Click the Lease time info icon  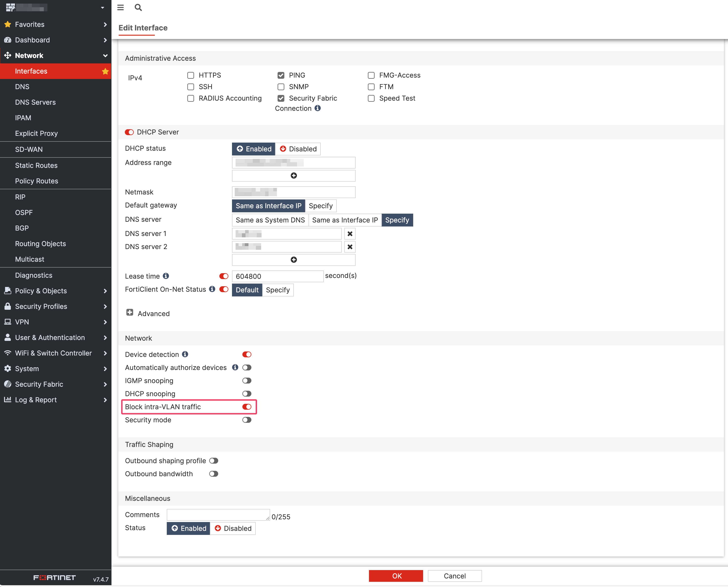[166, 276]
